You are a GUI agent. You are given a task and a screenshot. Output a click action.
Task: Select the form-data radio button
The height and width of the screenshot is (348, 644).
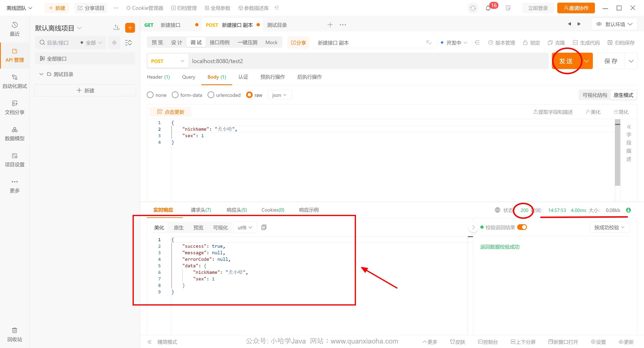[175, 95]
